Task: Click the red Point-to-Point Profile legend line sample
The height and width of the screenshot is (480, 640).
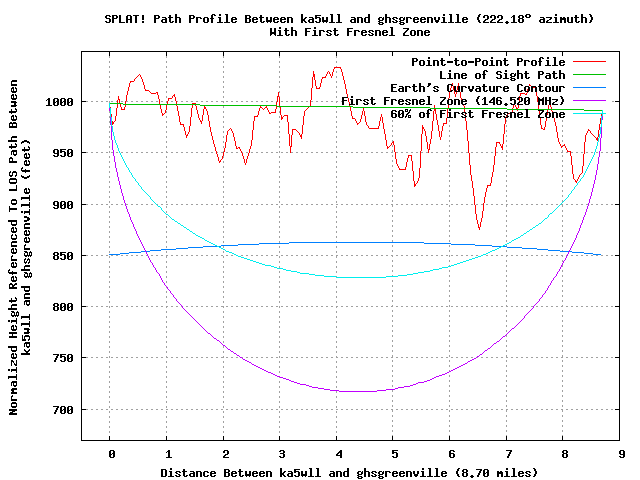Action: point(588,62)
